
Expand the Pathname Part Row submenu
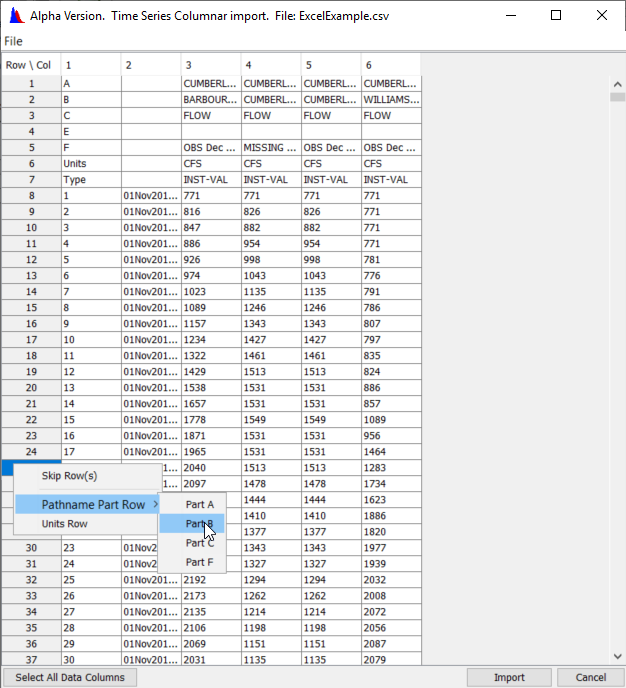click(x=93, y=505)
